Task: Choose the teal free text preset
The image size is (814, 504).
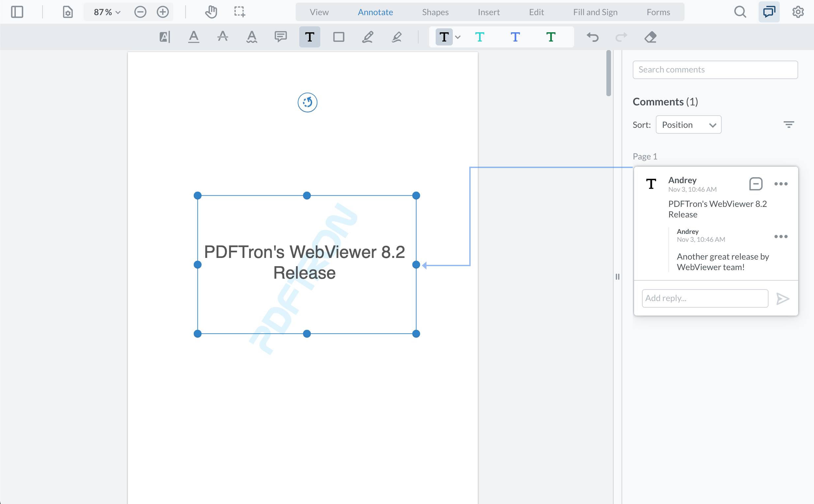Action: point(480,37)
